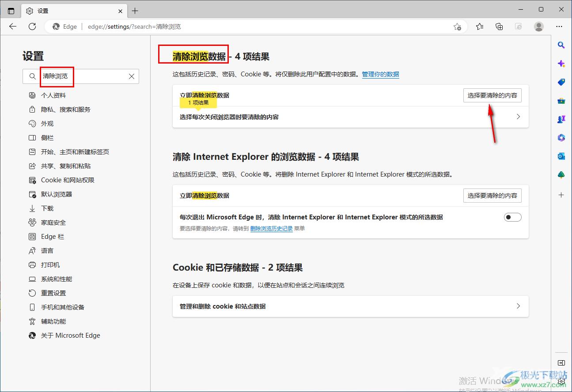Open 重置设置 section
Screen dimensions: 572x392
pos(53,293)
